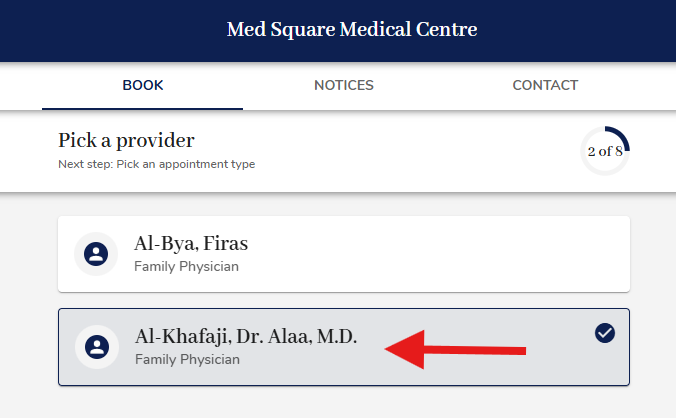Click Family Physician label under Al-Khafaji
Viewport: 676px width, 418px height.
click(x=186, y=360)
